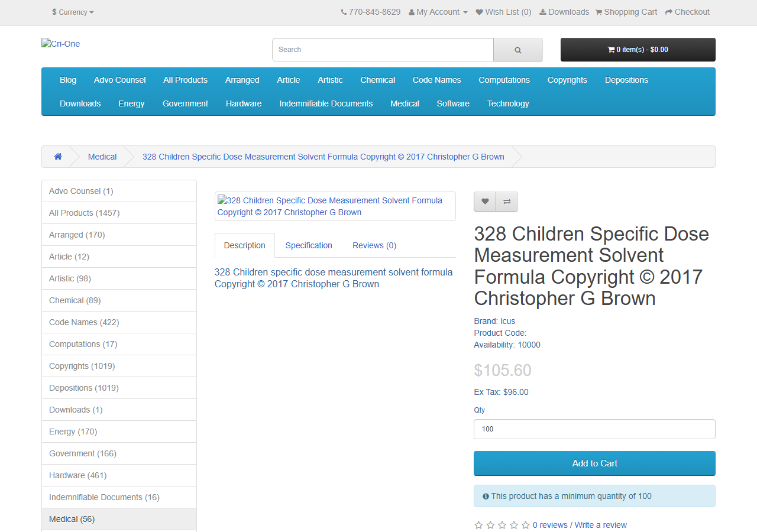Click product name in breadcrumb

click(x=323, y=157)
